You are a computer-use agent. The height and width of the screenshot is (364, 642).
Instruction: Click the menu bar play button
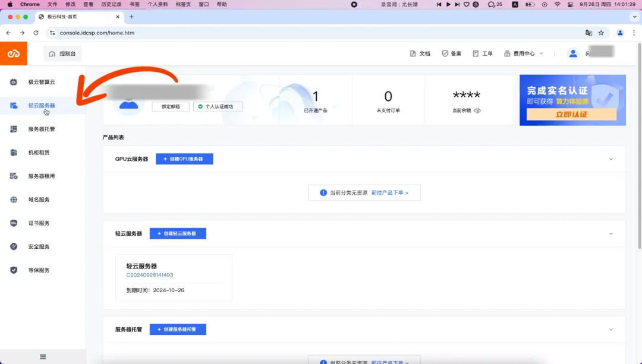tap(448, 4)
